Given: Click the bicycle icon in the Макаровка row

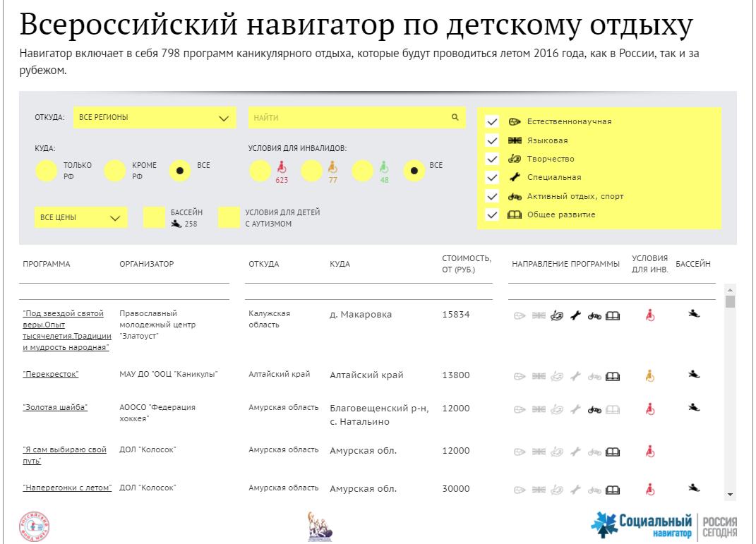Looking at the screenshot, I should (594, 316).
